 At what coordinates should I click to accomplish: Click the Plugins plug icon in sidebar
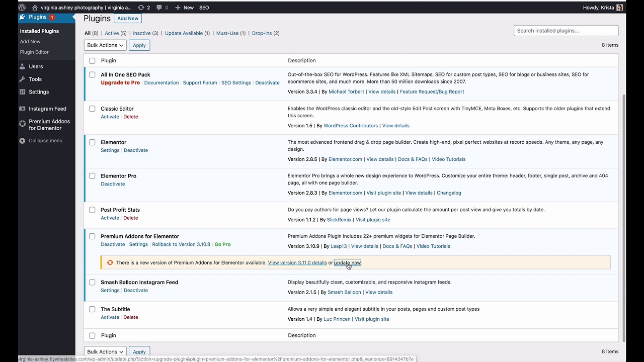tap(22, 17)
